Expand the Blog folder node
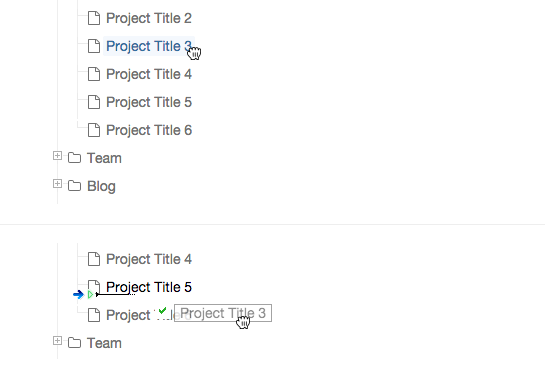The height and width of the screenshot is (376, 545). (x=57, y=183)
